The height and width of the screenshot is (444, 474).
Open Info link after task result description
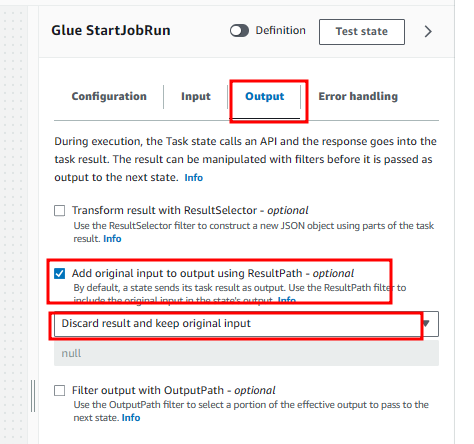[x=193, y=178]
